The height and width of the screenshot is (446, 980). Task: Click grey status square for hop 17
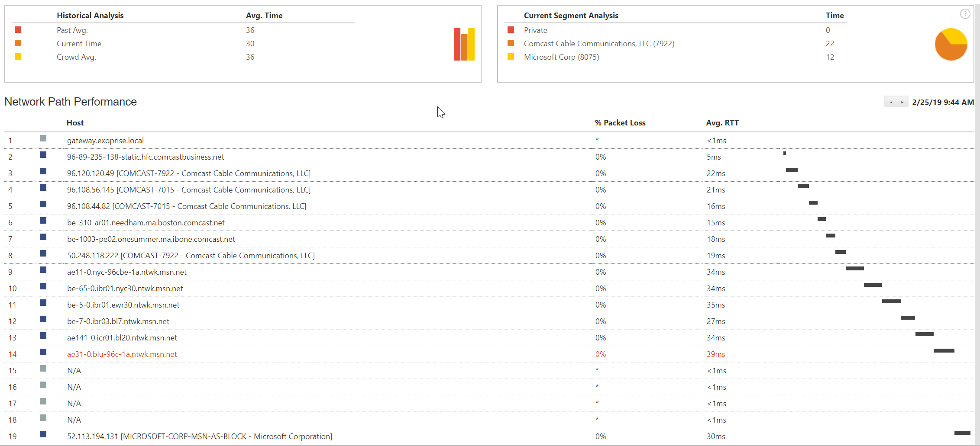tap(43, 401)
